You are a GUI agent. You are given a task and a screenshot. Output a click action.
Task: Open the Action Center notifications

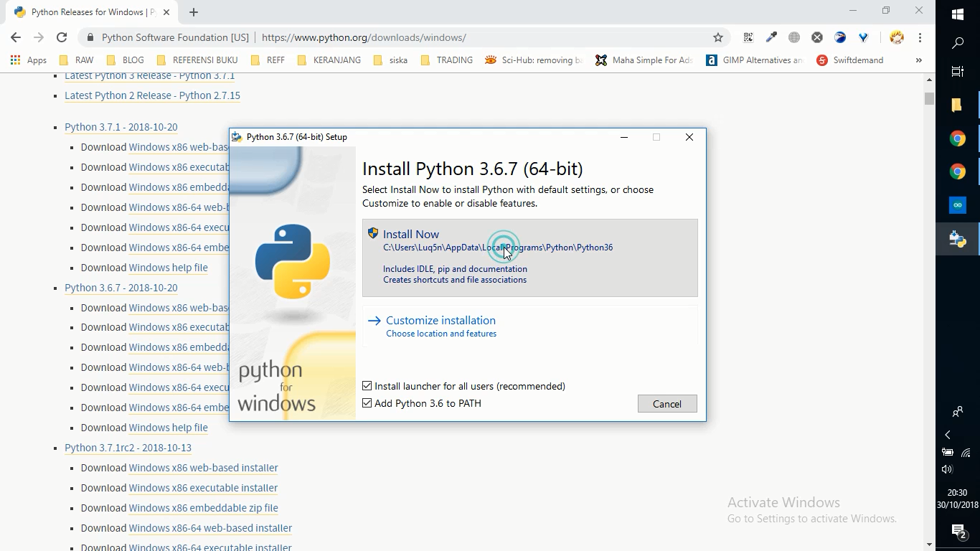(958, 531)
